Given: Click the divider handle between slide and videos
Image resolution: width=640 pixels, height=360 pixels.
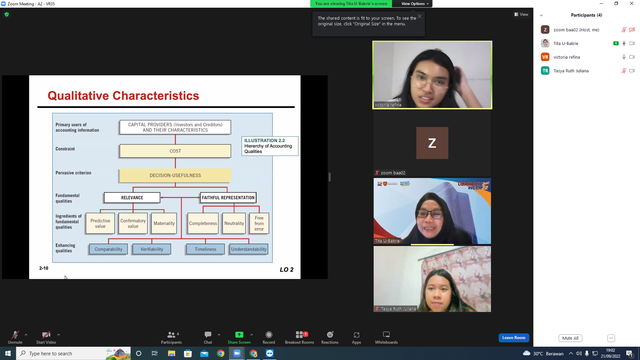Looking at the screenshot, I should coord(329,177).
